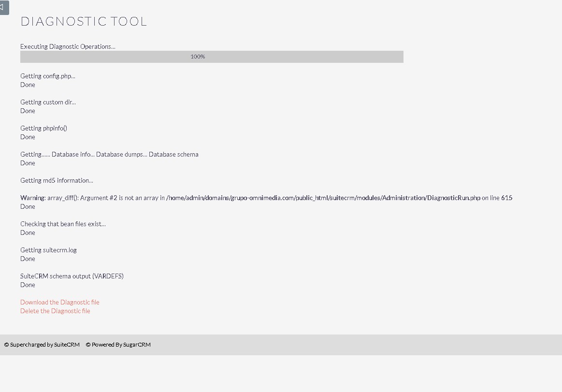Click the 100% progress bar
The image size is (562, 392).
tap(212, 57)
